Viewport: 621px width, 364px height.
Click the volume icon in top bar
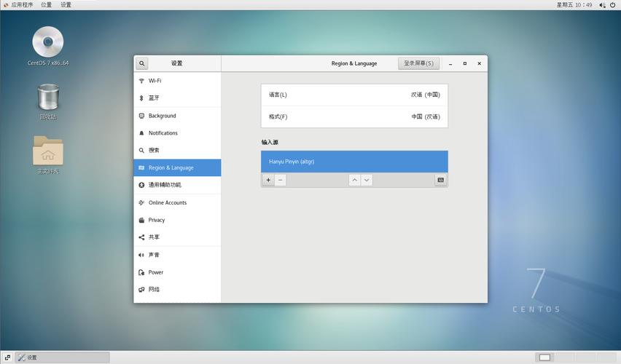coord(602,5)
